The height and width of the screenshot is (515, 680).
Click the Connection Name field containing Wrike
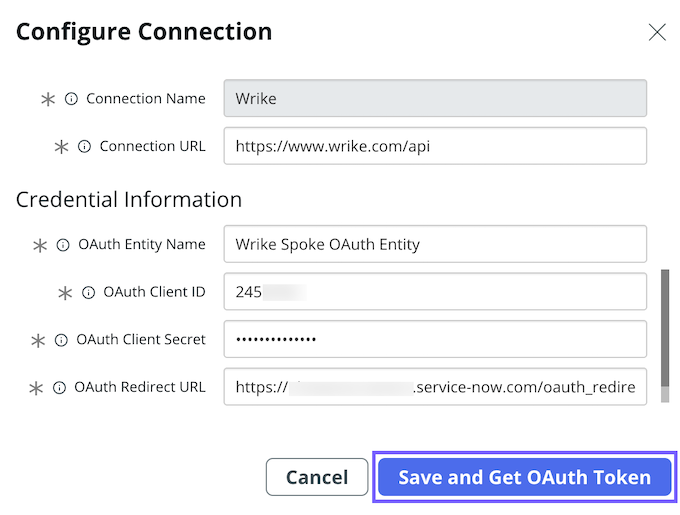click(435, 98)
